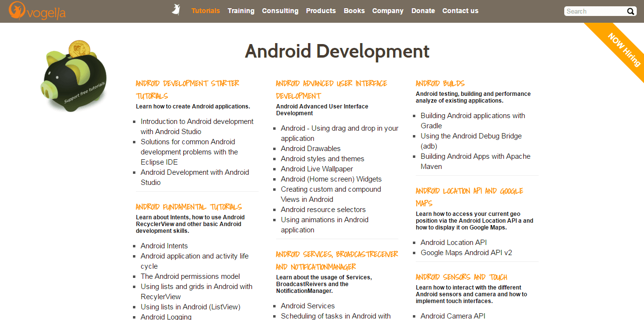Open Using animations in Android application link
Image resolution: width=644 pixels, height=320 pixels.
pyautogui.click(x=325, y=225)
